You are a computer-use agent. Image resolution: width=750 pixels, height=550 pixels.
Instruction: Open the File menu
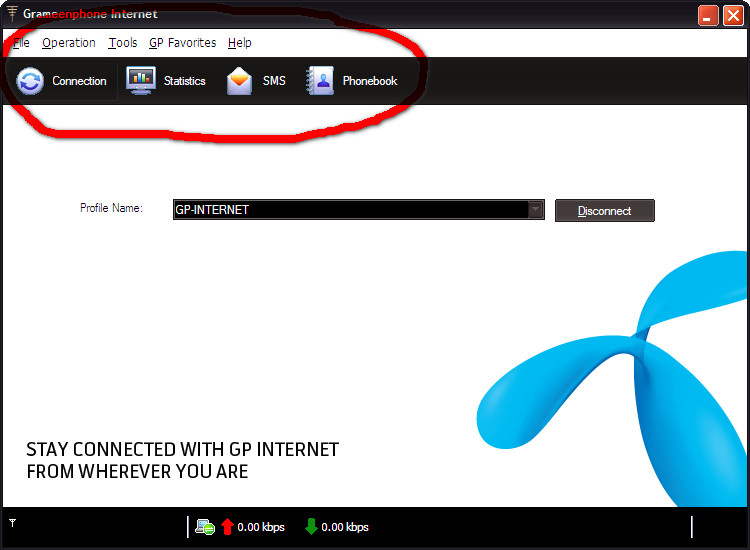tap(21, 43)
